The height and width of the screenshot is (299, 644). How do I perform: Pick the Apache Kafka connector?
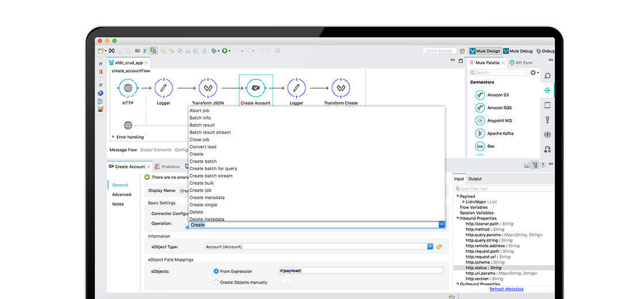coord(495,133)
